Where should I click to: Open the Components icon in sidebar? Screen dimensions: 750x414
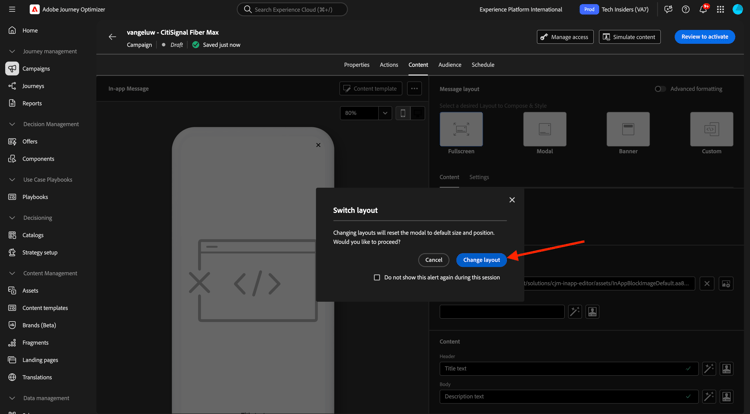pyautogui.click(x=12, y=159)
